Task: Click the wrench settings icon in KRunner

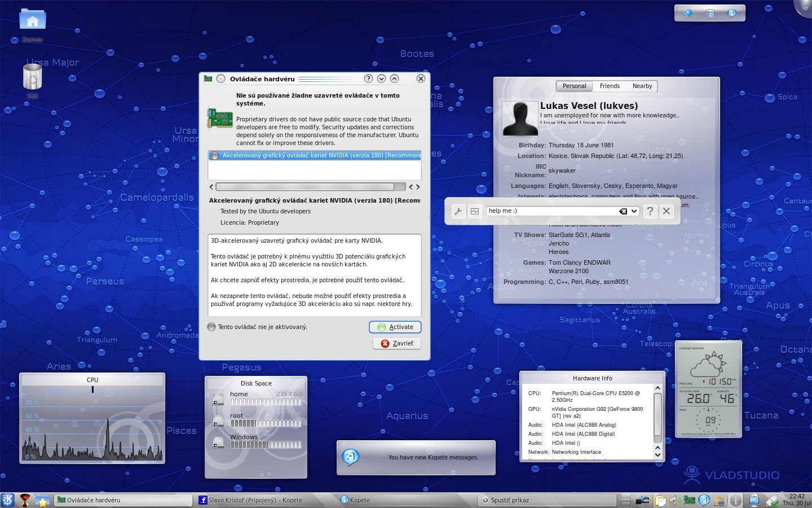Action: tap(458, 211)
